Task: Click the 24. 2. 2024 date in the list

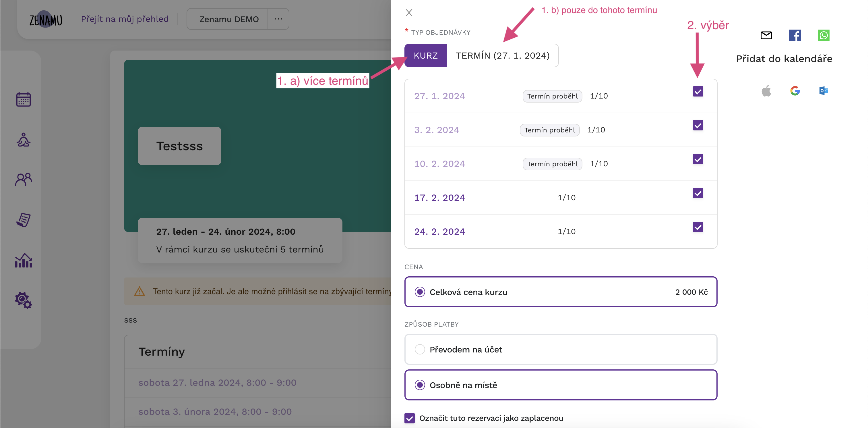Action: click(x=439, y=231)
